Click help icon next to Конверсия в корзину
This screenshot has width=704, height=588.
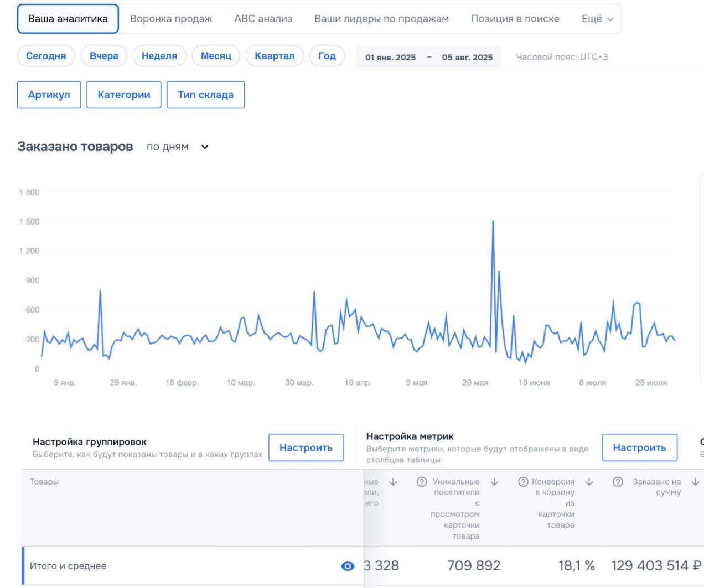(x=522, y=482)
